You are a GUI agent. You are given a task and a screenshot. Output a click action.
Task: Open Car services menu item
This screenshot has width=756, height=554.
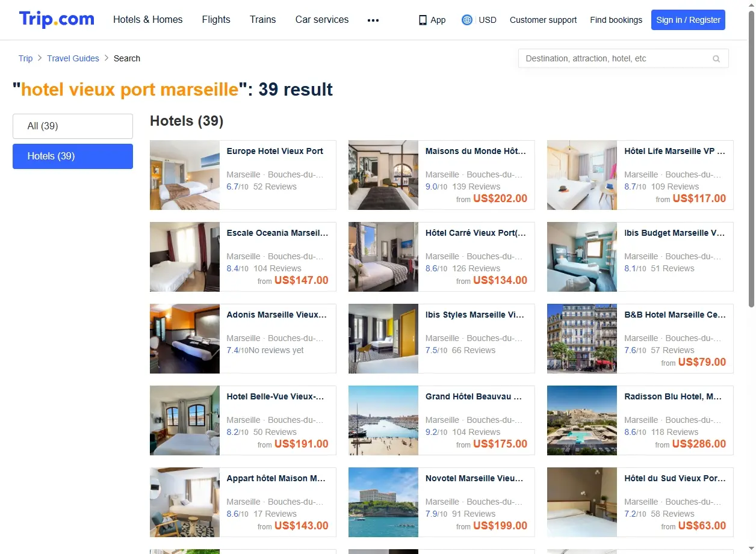pos(322,20)
